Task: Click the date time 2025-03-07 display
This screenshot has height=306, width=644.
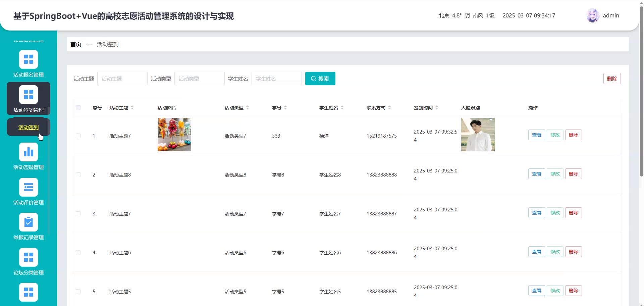Action: tap(529, 15)
